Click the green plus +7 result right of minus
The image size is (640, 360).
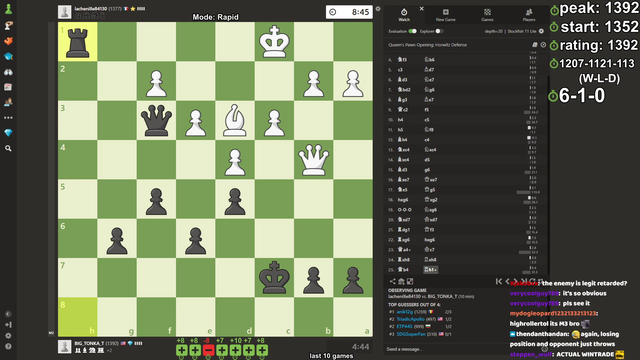point(222,350)
